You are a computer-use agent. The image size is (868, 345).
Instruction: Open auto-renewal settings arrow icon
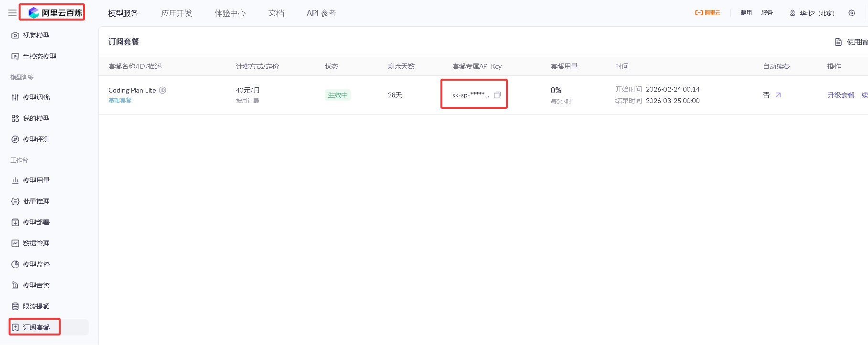[x=778, y=95]
